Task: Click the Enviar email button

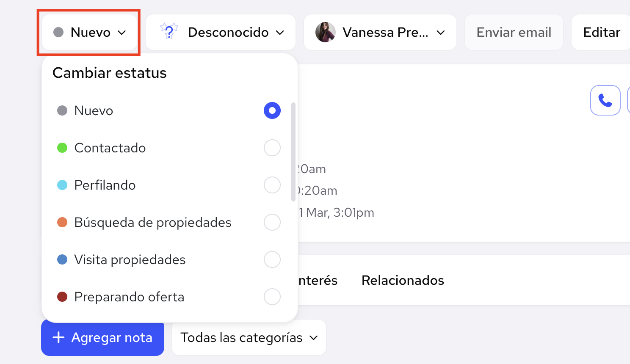Action: click(514, 32)
